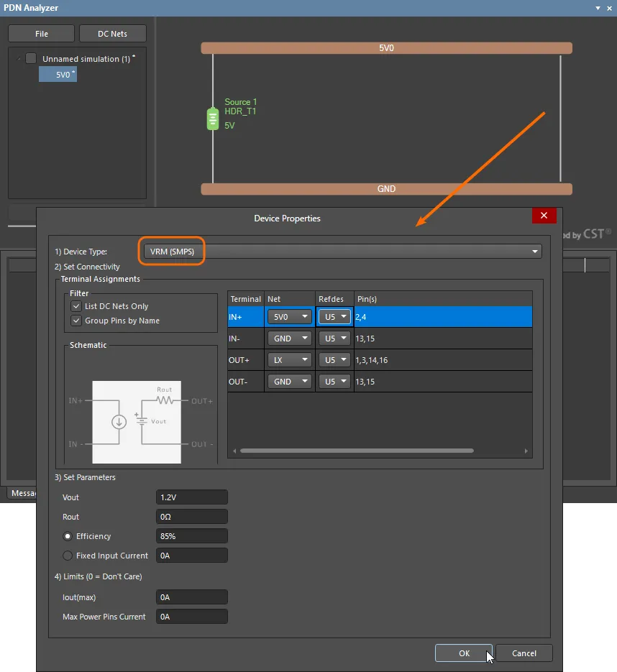Open the OUT- Refdes U5 dropdown
Viewport: 617px width, 672px height.
tap(334, 382)
